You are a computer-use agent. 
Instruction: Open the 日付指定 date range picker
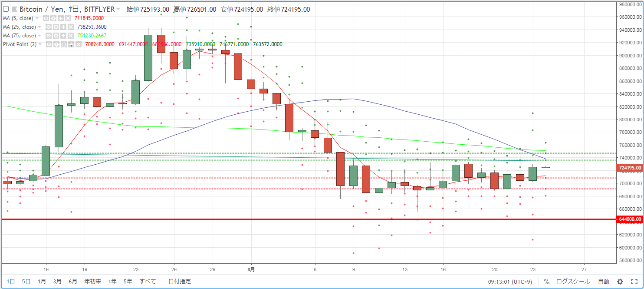[179, 281]
